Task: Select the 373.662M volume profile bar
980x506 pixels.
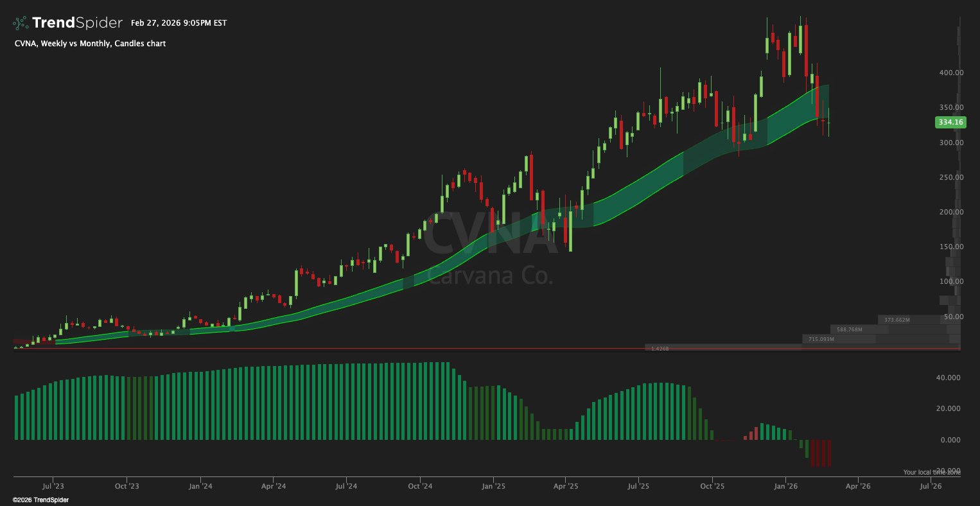Action: coord(919,320)
